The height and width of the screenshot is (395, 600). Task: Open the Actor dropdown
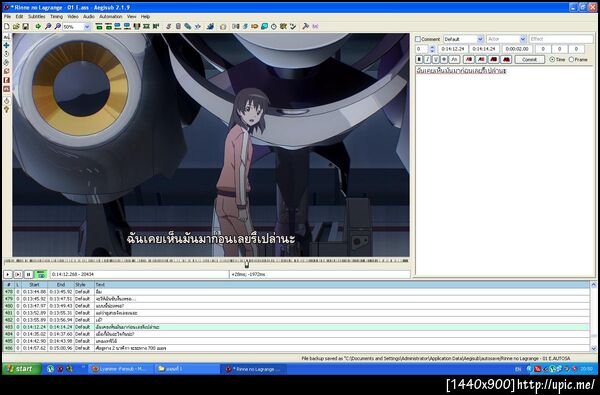pos(523,39)
